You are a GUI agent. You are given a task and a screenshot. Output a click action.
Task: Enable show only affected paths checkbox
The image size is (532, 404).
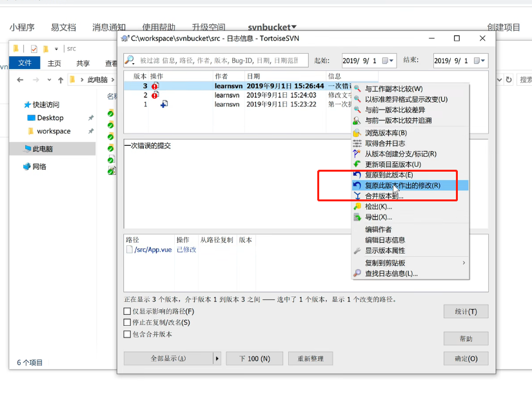coord(127,311)
